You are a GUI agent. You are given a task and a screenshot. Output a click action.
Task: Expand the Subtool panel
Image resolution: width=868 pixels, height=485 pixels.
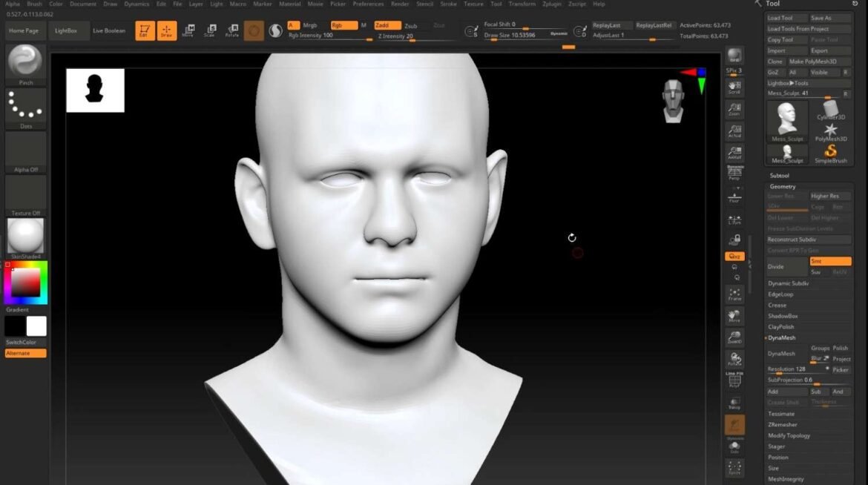click(x=780, y=176)
